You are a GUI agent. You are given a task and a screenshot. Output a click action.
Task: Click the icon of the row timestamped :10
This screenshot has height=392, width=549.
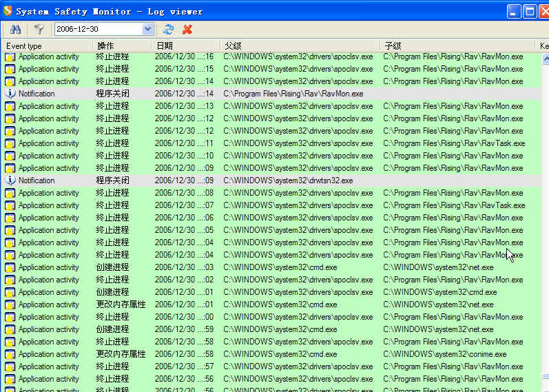(10, 156)
